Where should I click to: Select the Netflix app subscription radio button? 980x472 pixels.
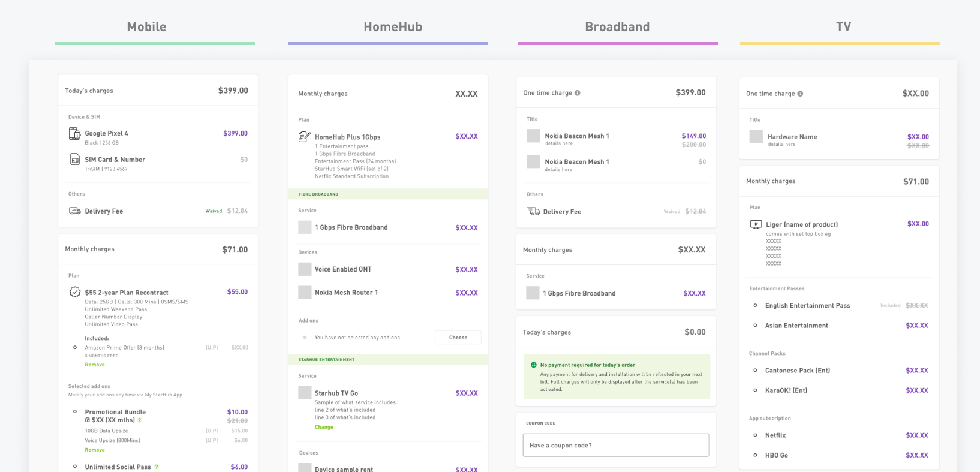755,435
